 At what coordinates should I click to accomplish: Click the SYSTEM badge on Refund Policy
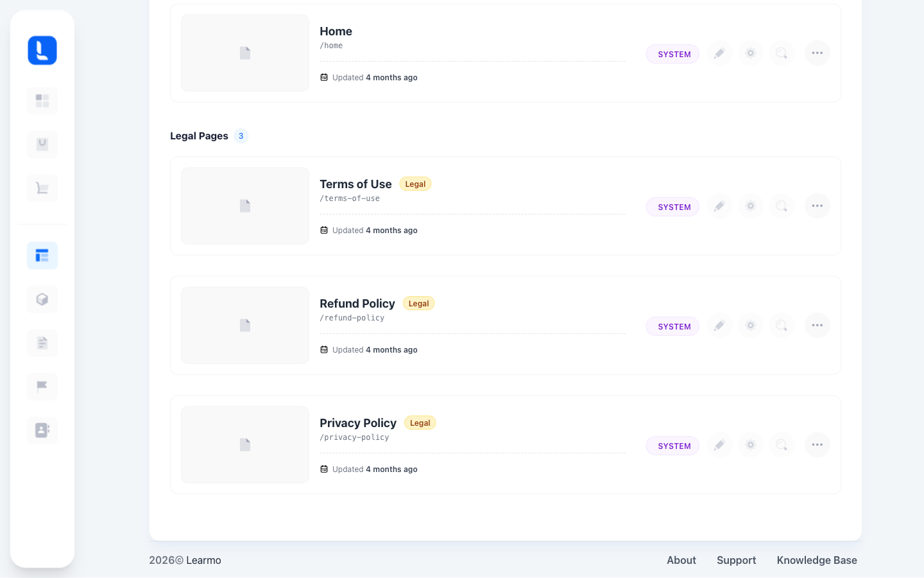click(672, 326)
